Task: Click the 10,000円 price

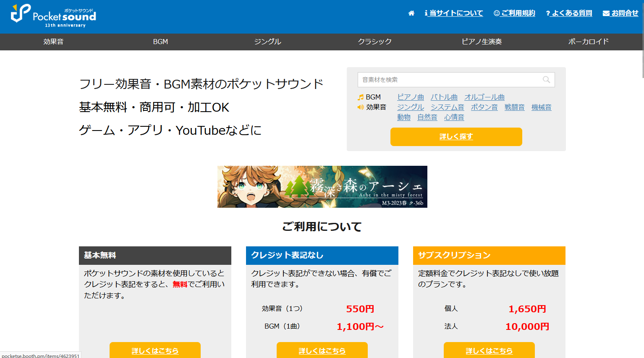Action: pyautogui.click(x=527, y=327)
